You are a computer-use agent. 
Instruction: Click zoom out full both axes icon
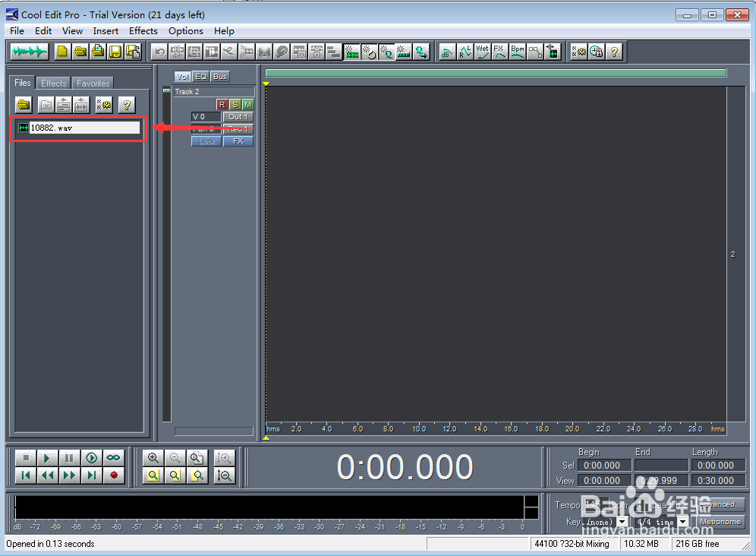[x=197, y=457]
